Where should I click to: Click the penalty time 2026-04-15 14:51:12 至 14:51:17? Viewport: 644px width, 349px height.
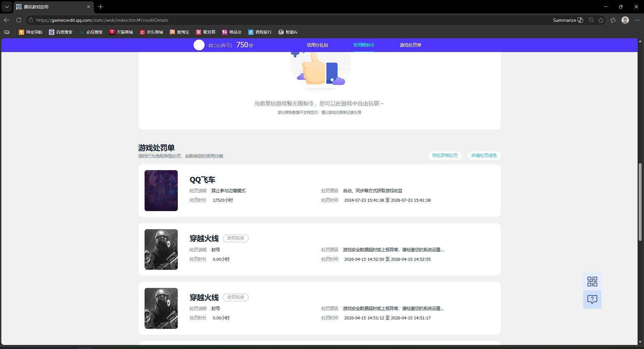[387, 318]
